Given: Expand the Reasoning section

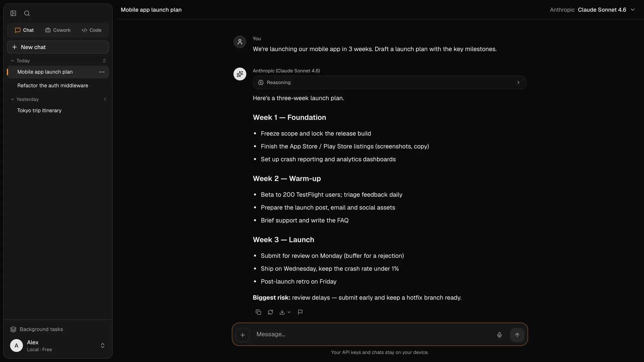Looking at the screenshot, I should [389, 82].
